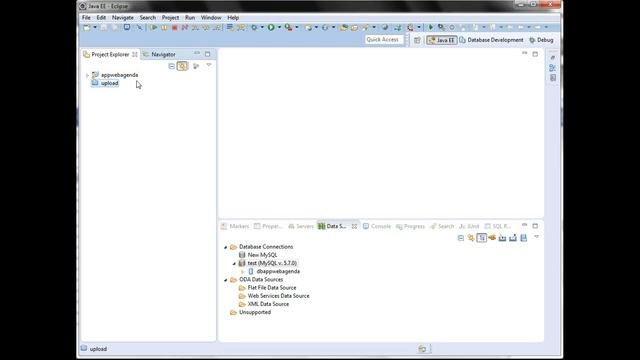Click the Import profiles icon in Data Source Explorer
The height and width of the screenshot is (360, 640).
[x=502, y=238]
